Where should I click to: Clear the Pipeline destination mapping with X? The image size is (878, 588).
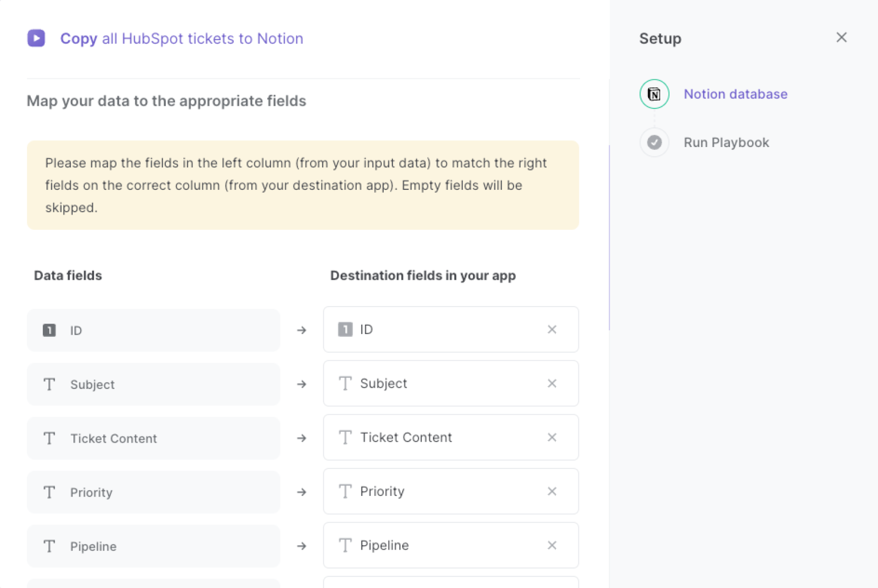pyautogui.click(x=552, y=545)
